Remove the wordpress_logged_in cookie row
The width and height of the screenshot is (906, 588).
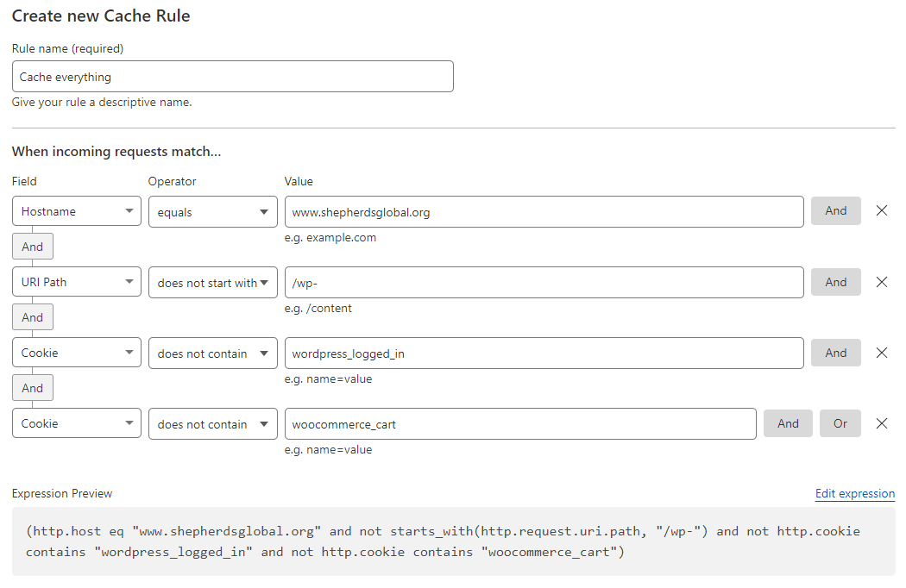coord(882,353)
